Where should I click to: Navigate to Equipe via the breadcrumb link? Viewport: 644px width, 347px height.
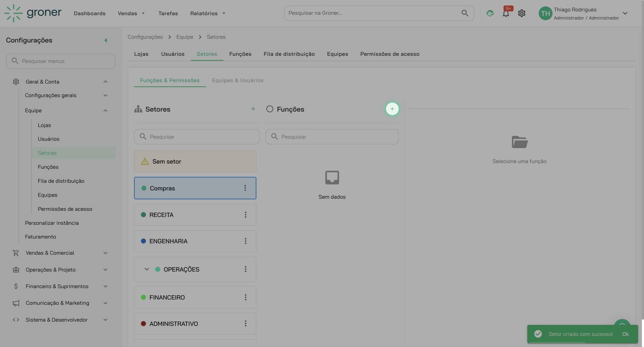185,37
